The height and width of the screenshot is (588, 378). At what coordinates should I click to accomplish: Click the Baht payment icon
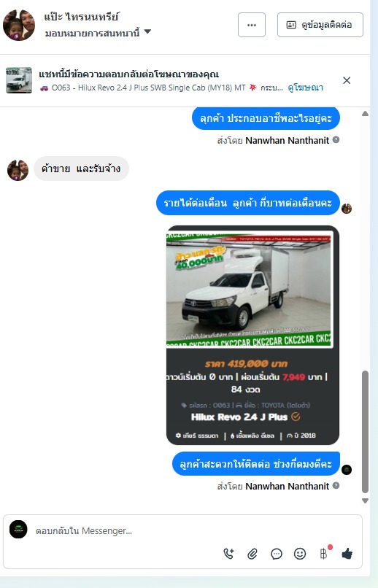323,554
